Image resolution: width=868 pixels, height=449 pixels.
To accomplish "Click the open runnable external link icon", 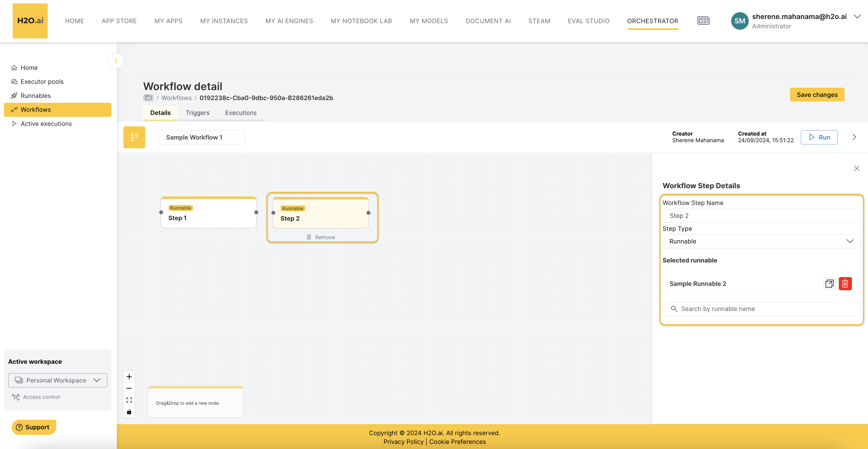I will 829,283.
